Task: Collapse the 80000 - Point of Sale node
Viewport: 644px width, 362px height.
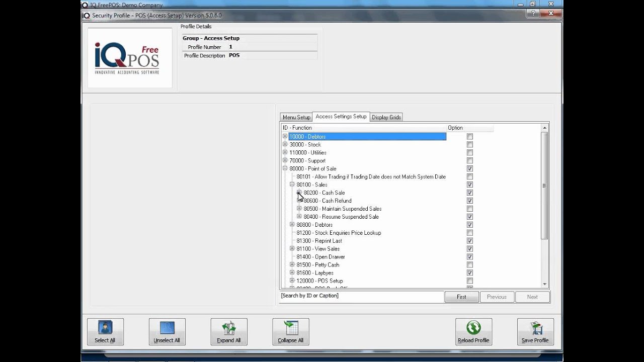Action: pyautogui.click(x=285, y=168)
